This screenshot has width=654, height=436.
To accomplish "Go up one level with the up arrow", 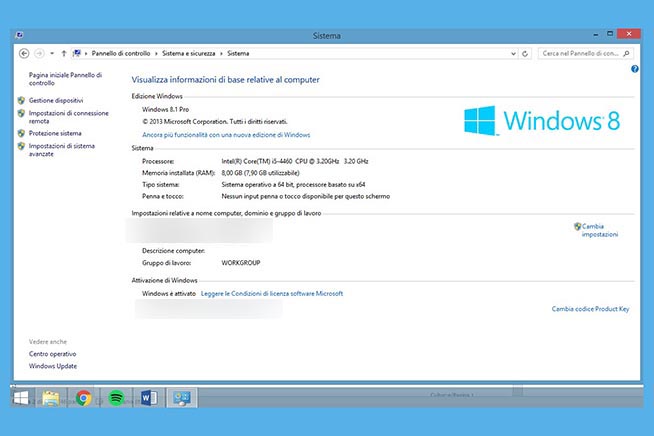I will point(64,53).
